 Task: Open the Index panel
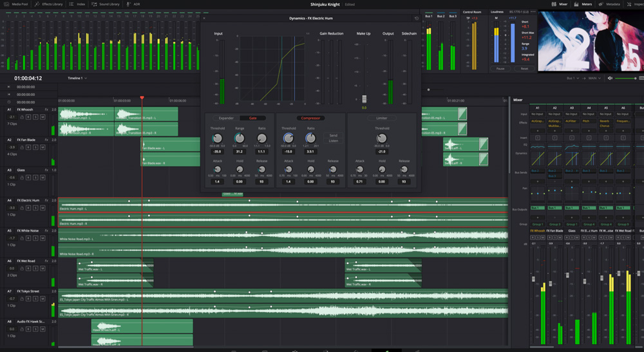pyautogui.click(x=77, y=4)
